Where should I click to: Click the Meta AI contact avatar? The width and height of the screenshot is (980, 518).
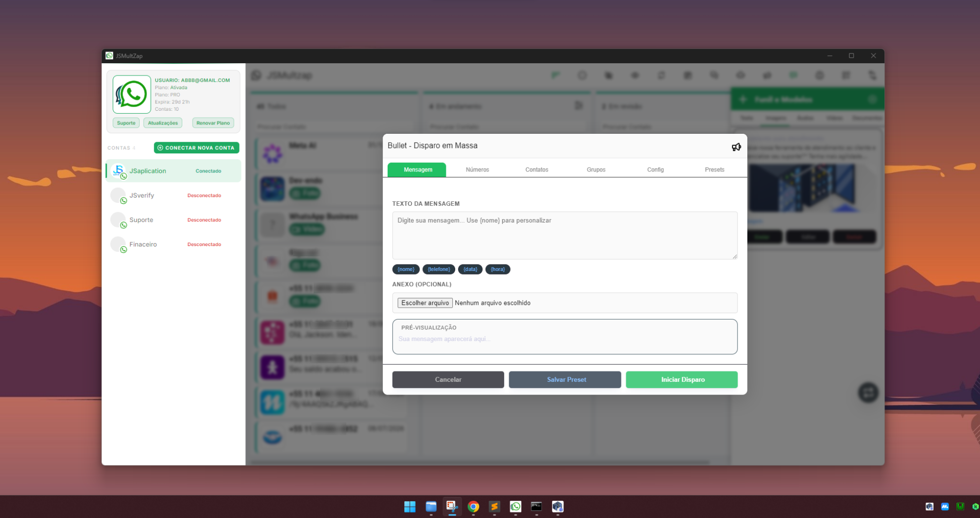pos(272,153)
